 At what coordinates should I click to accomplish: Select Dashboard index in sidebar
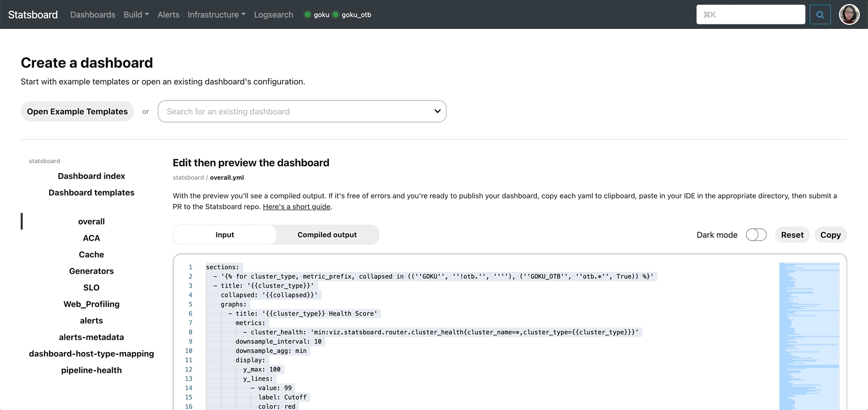coord(91,176)
